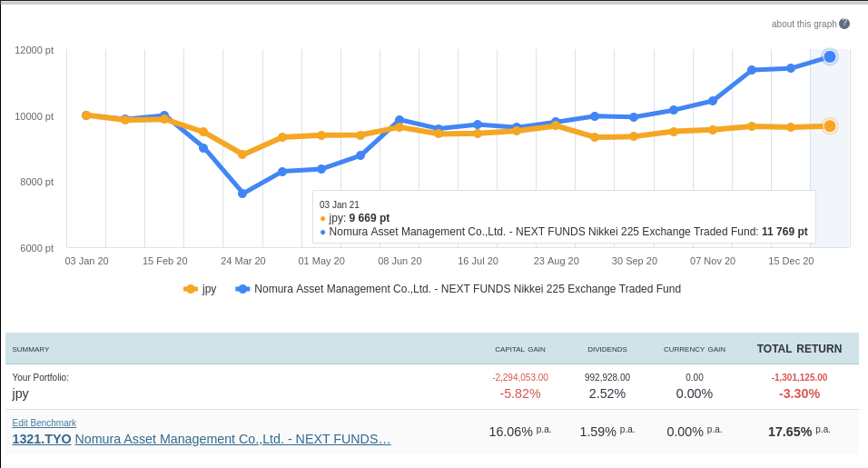Click the TOTAL RETURN column header
The height and width of the screenshot is (468, 868).
[x=799, y=349]
